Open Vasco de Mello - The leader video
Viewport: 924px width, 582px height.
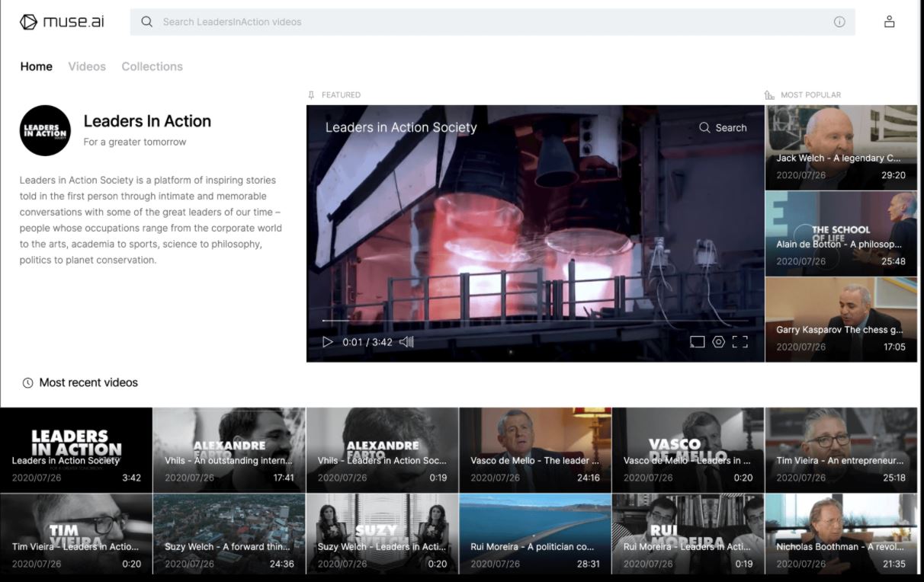point(535,449)
